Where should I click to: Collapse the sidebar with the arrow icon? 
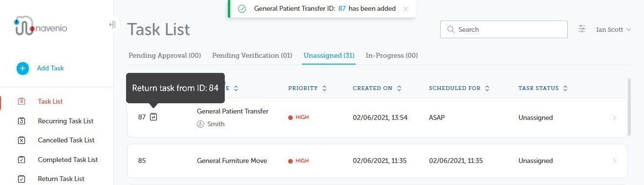coord(112,24)
